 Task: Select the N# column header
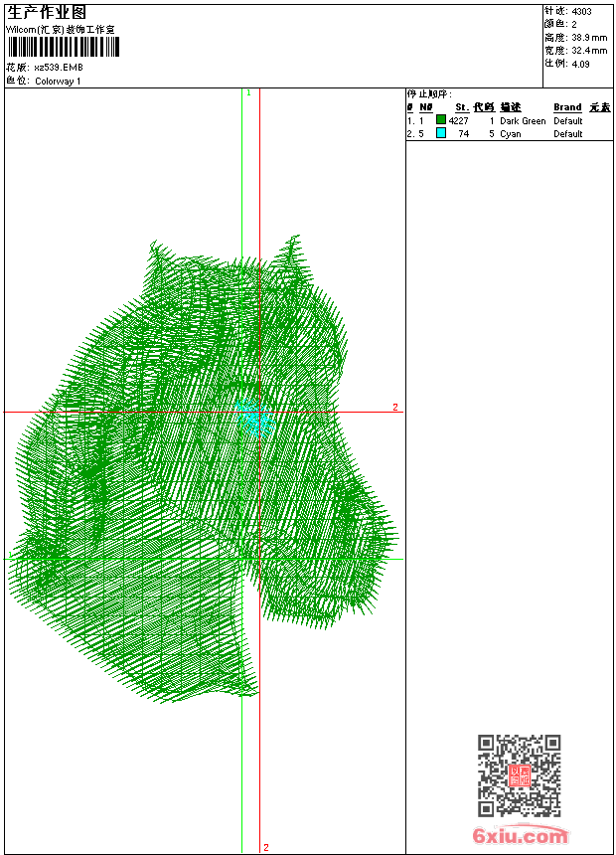pyautogui.click(x=425, y=107)
